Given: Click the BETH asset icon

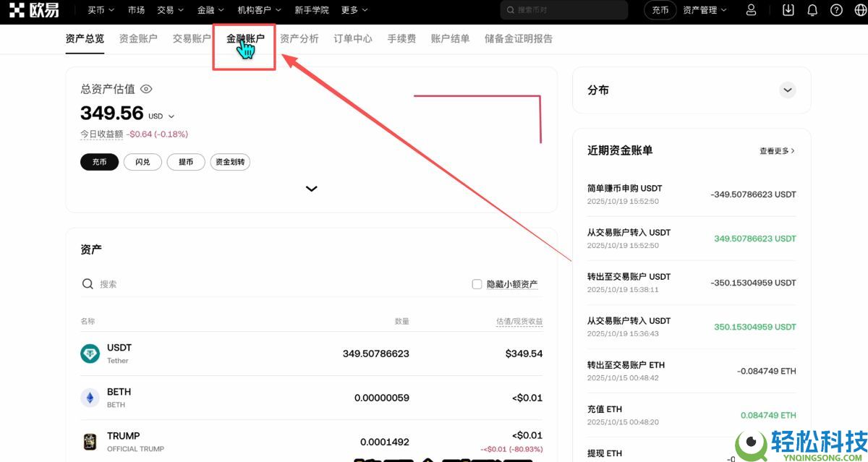Looking at the screenshot, I should pyautogui.click(x=90, y=397).
